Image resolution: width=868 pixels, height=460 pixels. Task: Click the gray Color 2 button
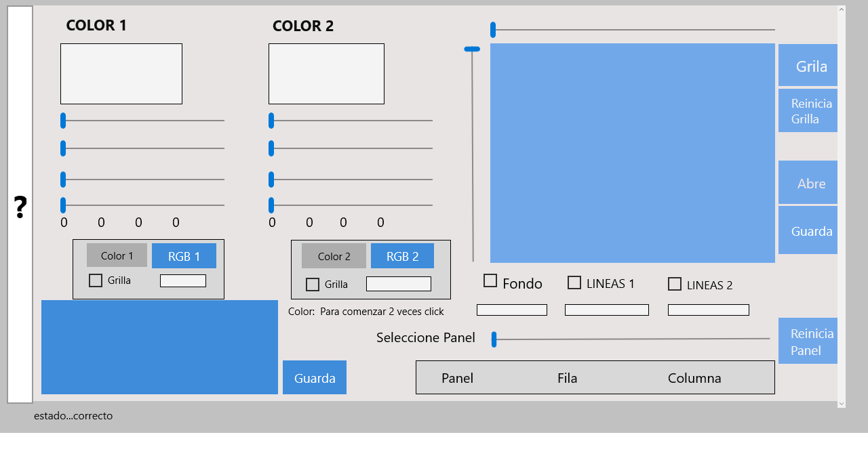pos(334,256)
